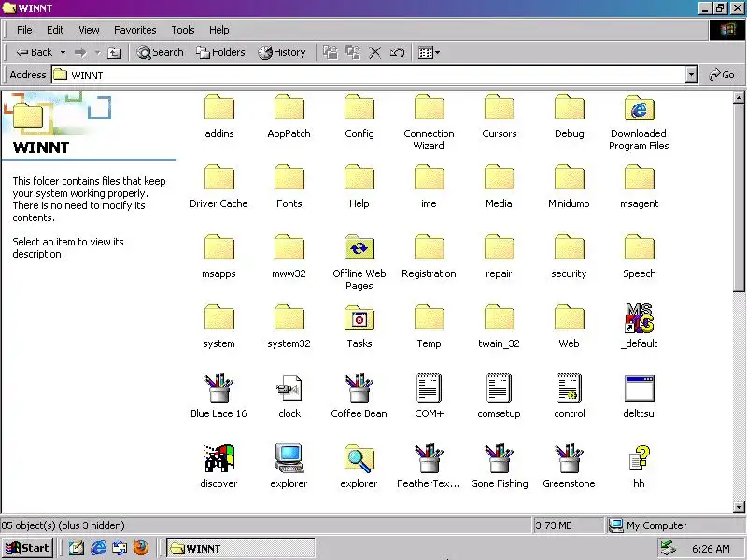
Task: Expand the Forward history dropdown arrow
Action: tap(98, 52)
